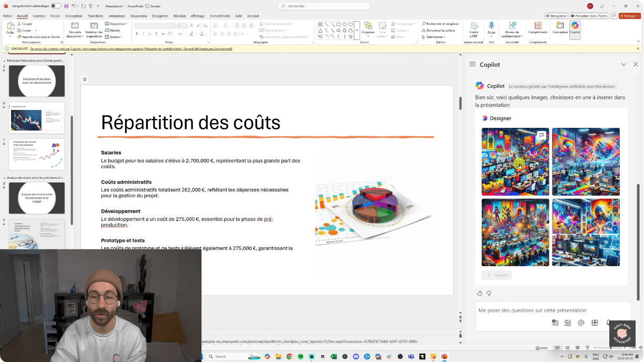Give a thumbs up to Copilot's response

tap(479, 293)
